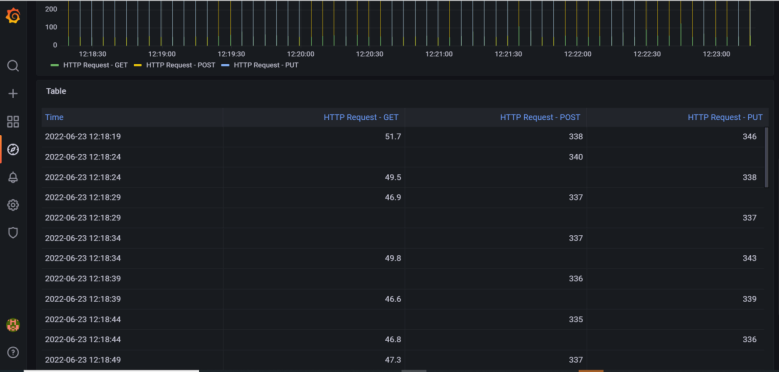Viewport: 779px width, 372px height.
Task: Open the Create plus menu icon
Action: coord(13,93)
